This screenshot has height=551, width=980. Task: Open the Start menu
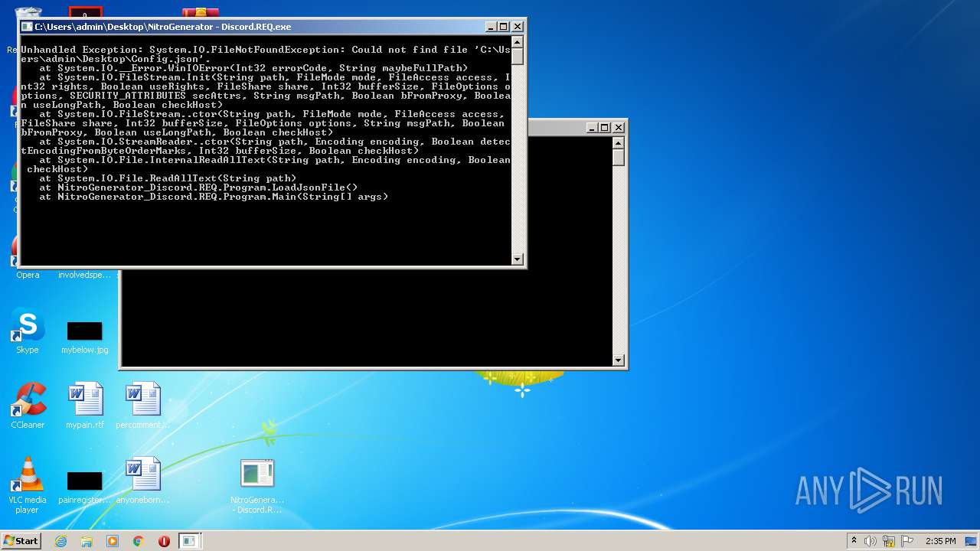pos(21,541)
